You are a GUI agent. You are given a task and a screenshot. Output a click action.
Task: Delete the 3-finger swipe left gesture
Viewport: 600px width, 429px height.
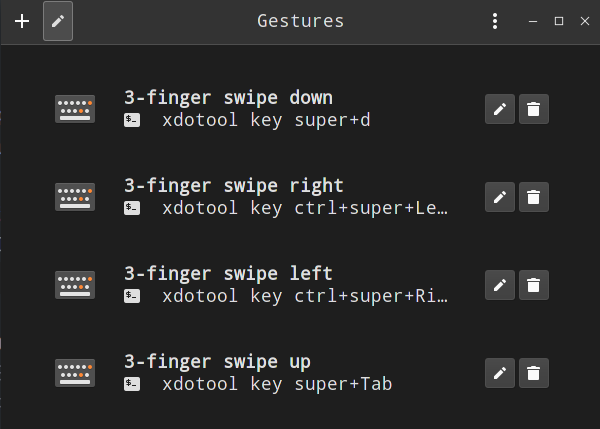coord(534,285)
